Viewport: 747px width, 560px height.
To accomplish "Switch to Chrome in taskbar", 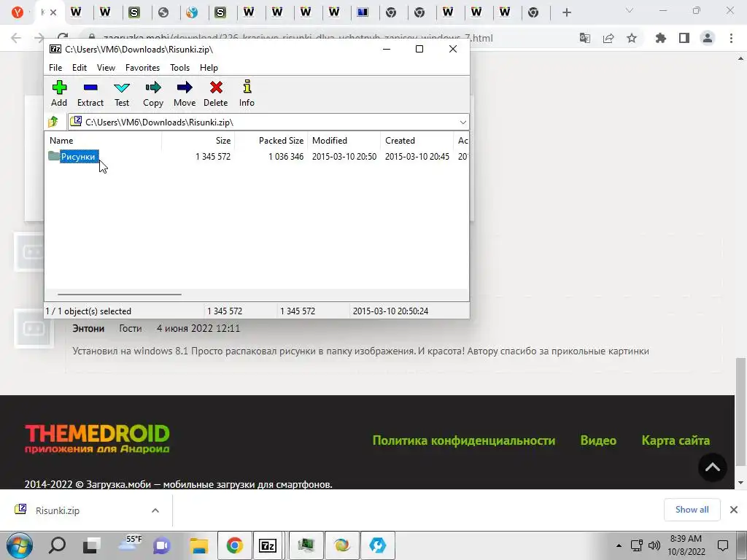I will point(234,545).
